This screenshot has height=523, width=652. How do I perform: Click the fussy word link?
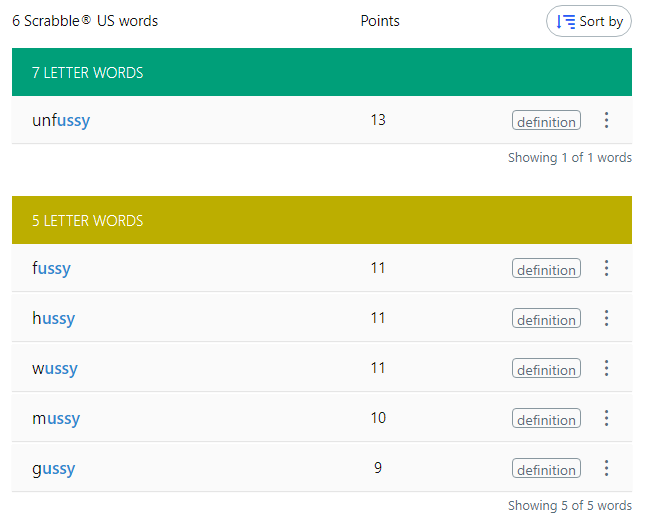(x=51, y=268)
